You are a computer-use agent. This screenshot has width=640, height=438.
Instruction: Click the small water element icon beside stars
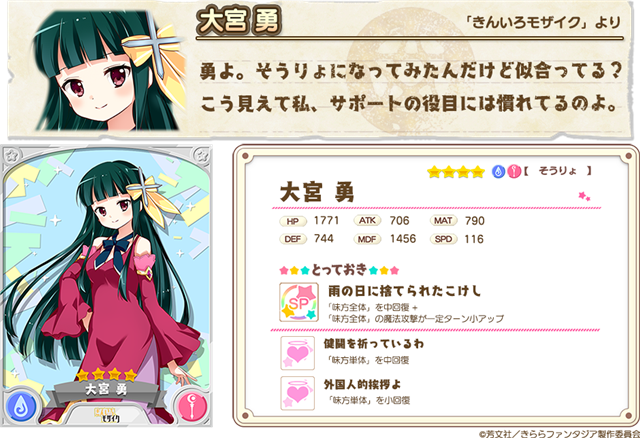point(498,172)
